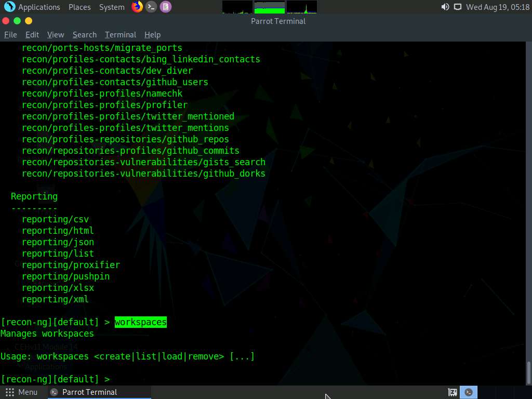Screen dimensions: 532x399
Task: Open the System menu
Action: [x=112, y=7]
